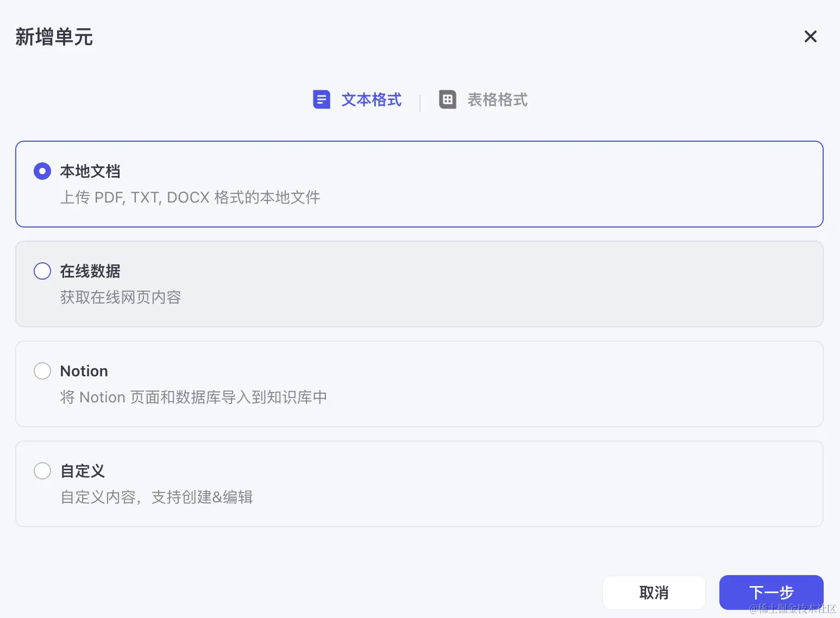Viewport: 840px width, 618px height.
Task: Click the blue text format document icon
Action: [x=322, y=99]
